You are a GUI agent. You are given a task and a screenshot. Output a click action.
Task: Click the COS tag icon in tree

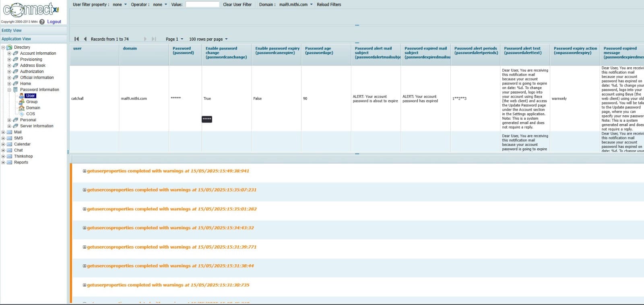click(22, 114)
